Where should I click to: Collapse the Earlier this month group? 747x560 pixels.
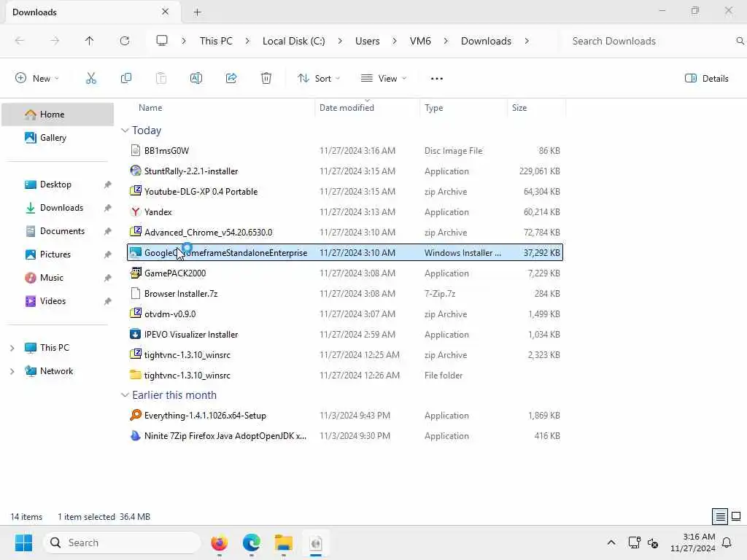(x=125, y=395)
